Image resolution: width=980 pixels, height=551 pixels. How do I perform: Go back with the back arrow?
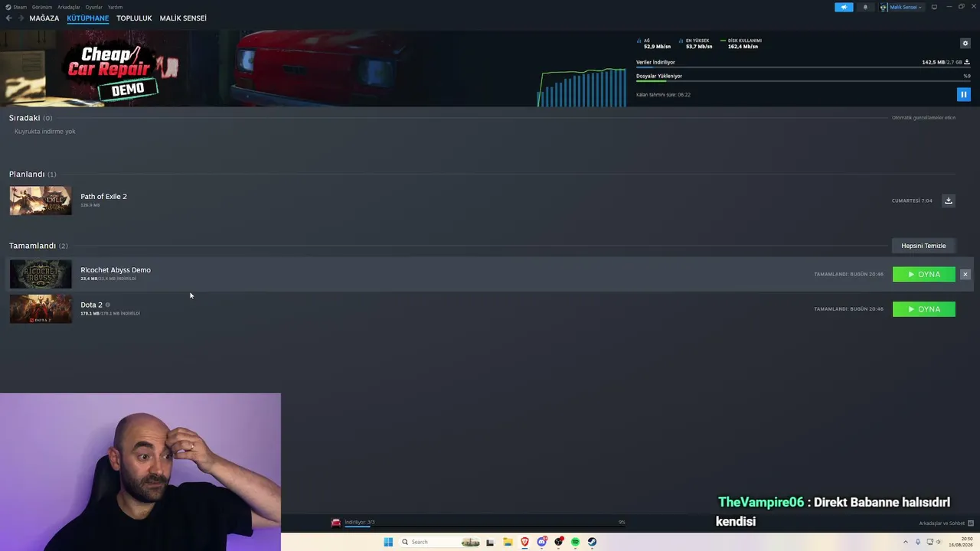click(9, 18)
